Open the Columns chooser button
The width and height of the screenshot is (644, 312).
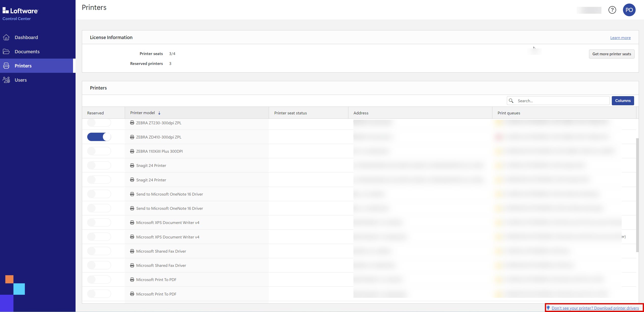point(623,101)
